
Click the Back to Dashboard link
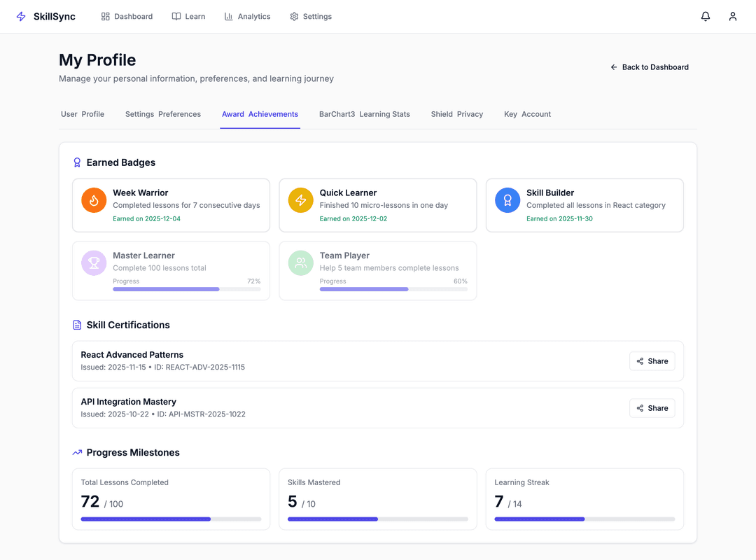click(x=650, y=67)
